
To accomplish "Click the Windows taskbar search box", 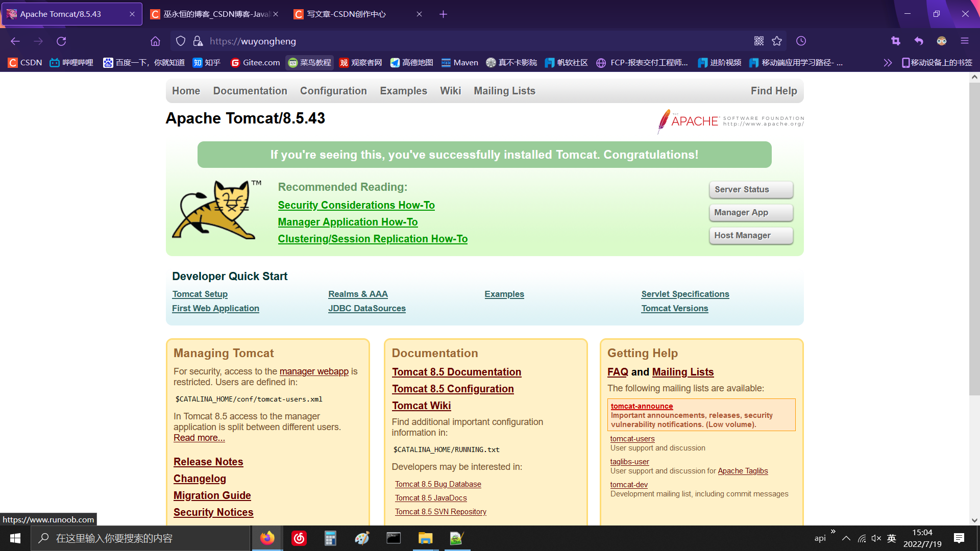I will coord(141,538).
